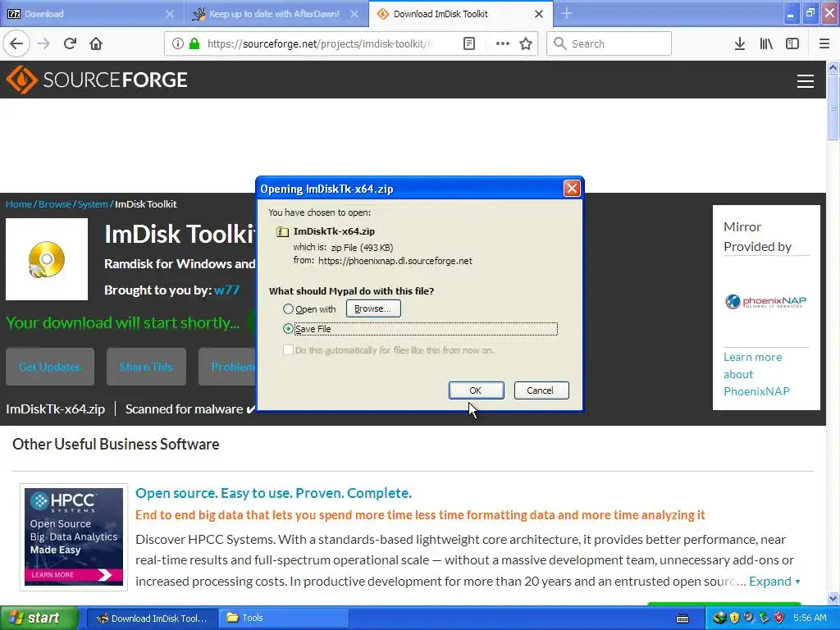
Task: Select the Open with radio option
Action: tap(288, 309)
